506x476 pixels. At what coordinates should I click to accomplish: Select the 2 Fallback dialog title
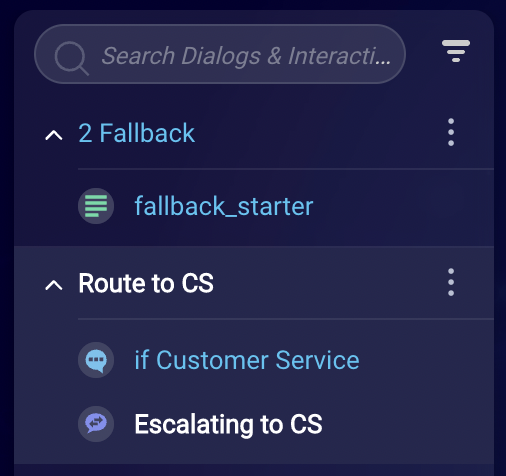coord(136,133)
